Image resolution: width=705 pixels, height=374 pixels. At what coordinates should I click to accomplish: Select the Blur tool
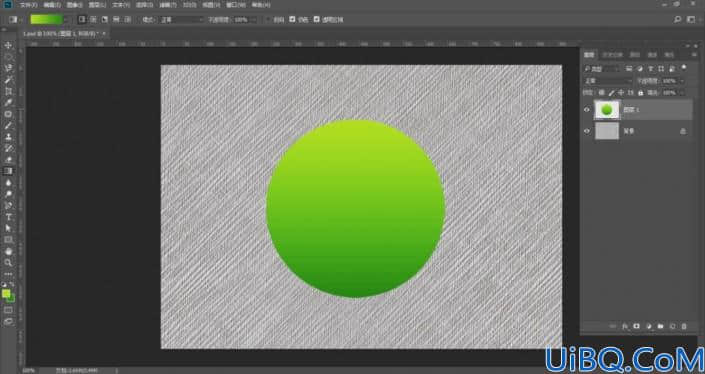click(8, 183)
